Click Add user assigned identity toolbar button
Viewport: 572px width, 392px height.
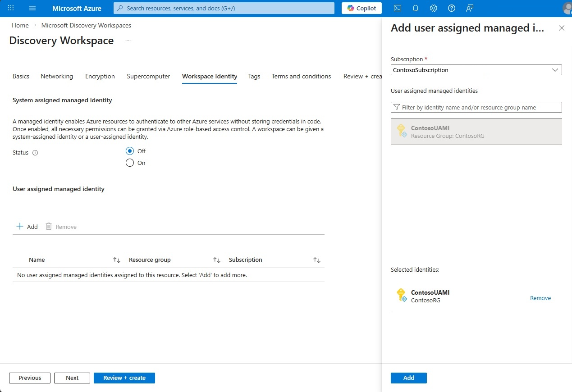pos(27,227)
